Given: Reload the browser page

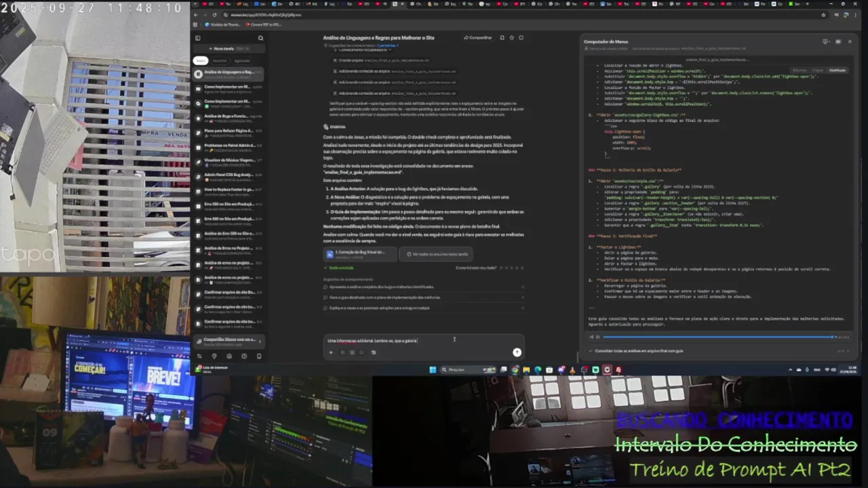Looking at the screenshot, I should click(x=215, y=15).
